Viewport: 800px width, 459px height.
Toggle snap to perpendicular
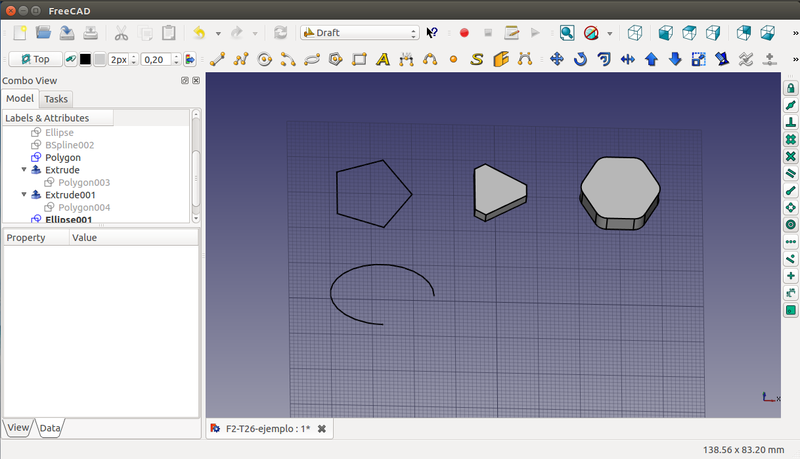pos(790,123)
